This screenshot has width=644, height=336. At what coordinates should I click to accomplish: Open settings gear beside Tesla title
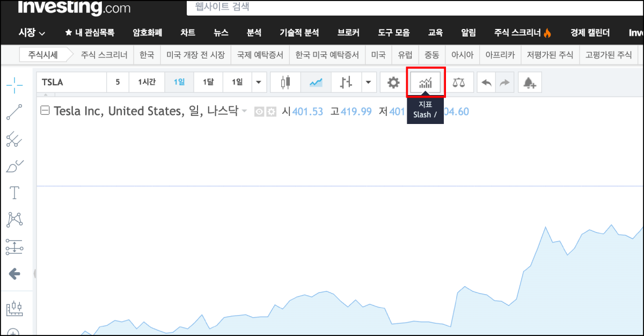click(271, 112)
